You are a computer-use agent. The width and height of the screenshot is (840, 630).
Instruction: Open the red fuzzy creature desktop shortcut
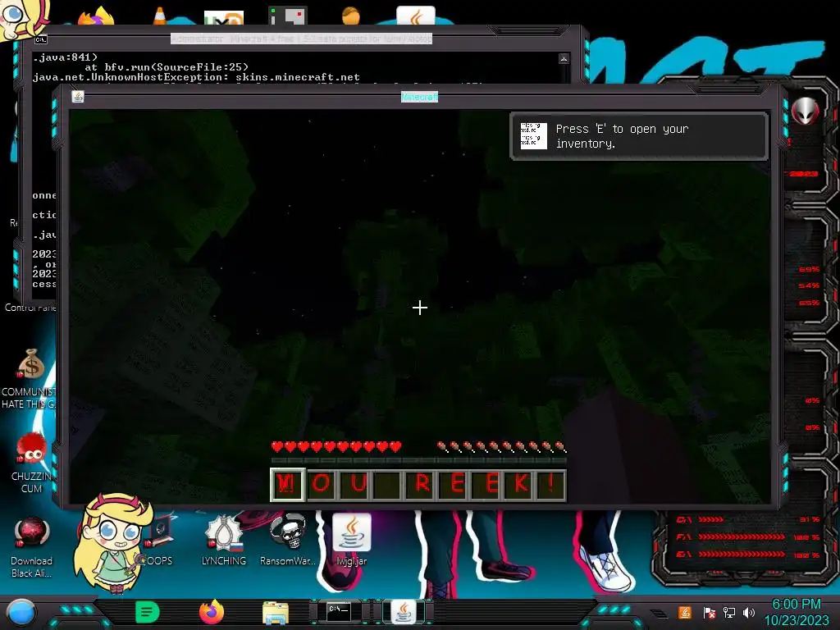pyautogui.click(x=32, y=463)
